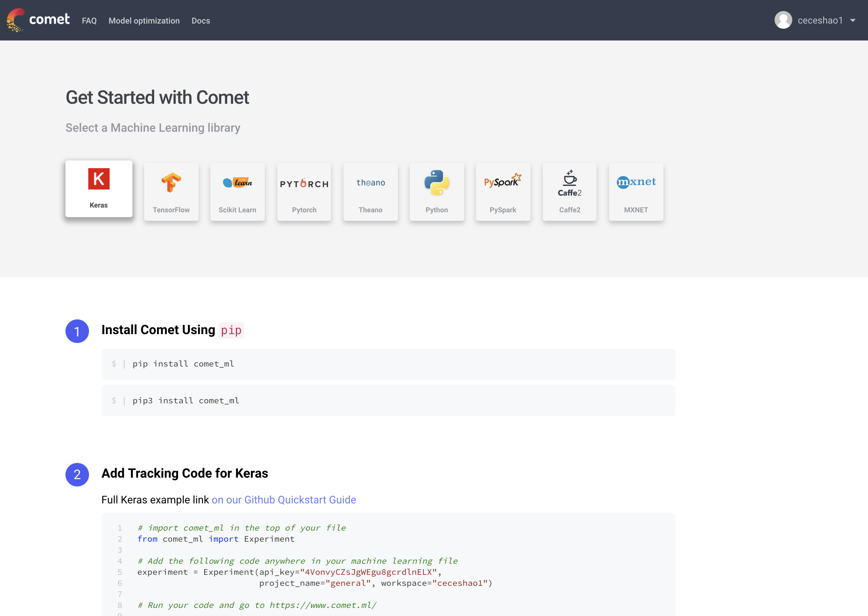The height and width of the screenshot is (616, 868).
Task: Select the Theano library card
Action: (x=371, y=192)
